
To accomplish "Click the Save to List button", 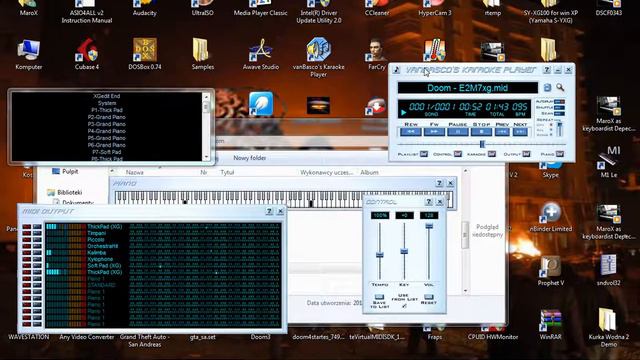I will tap(379, 297).
